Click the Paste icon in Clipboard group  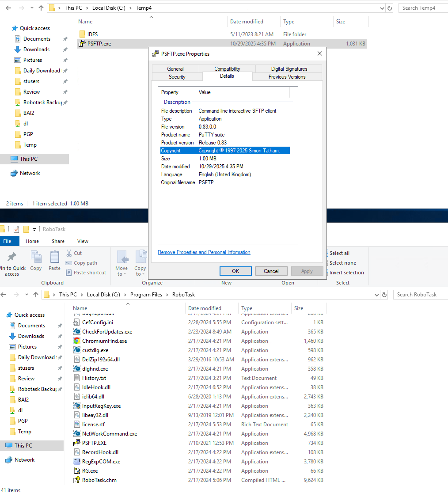54,258
